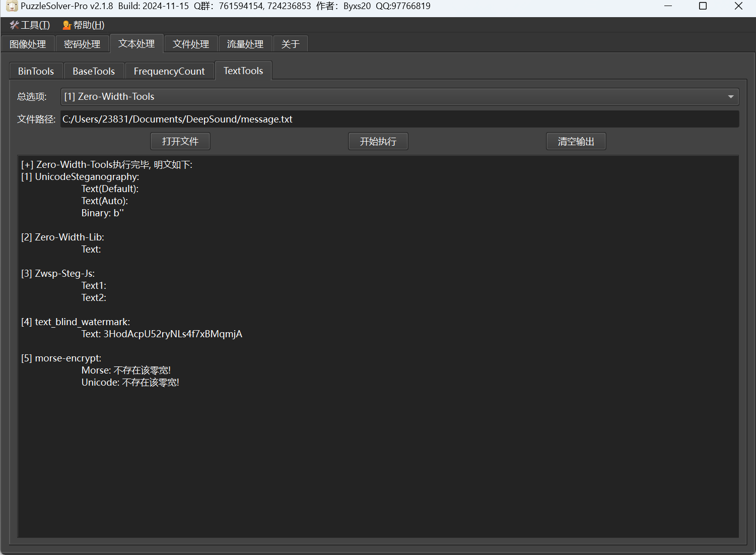Image resolution: width=756 pixels, height=555 pixels.
Task: Click the 'Text(Default):' output line
Action: [110, 189]
